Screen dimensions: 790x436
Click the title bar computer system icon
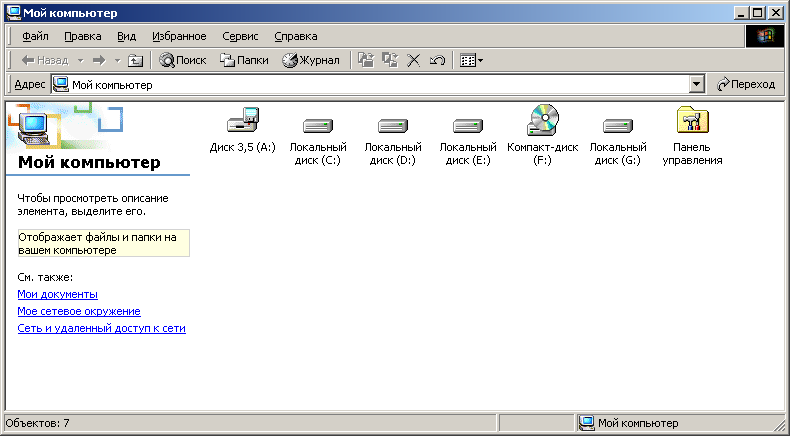coord(13,12)
